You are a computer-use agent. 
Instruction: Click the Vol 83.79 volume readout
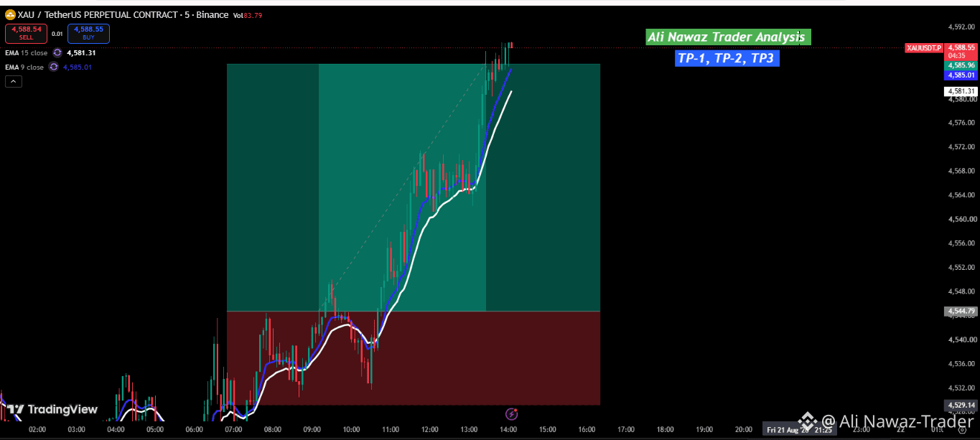[248, 15]
